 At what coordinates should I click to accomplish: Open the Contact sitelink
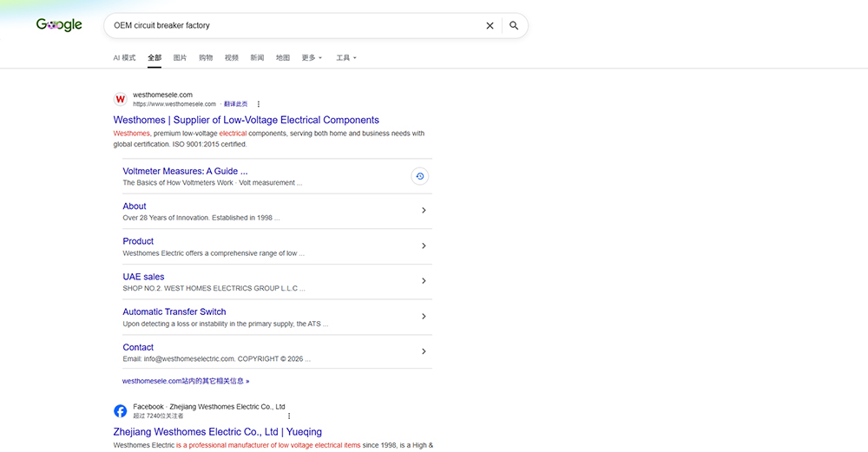click(138, 347)
